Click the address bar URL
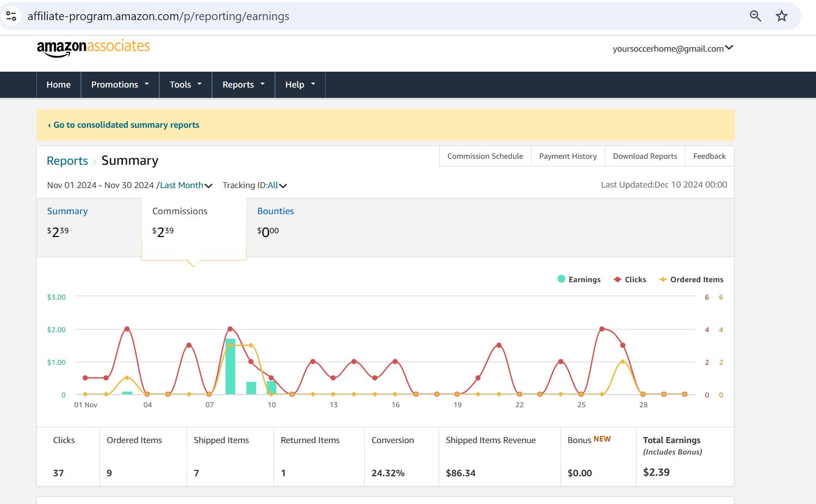 click(x=158, y=16)
